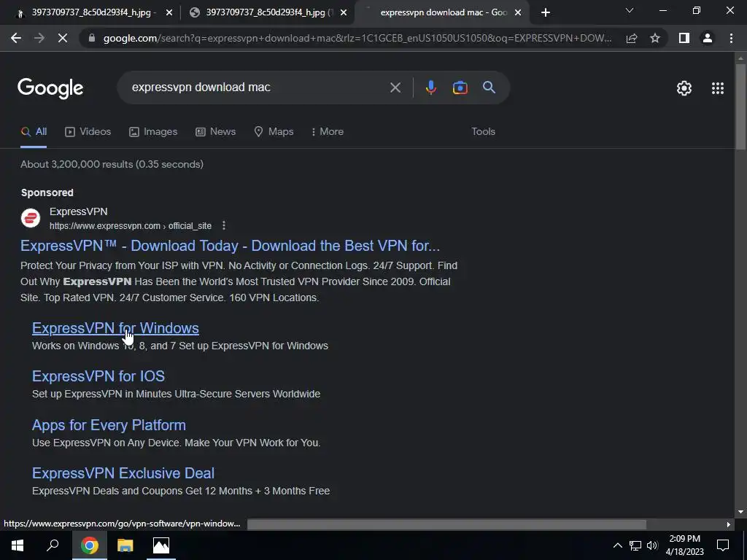
Task: Switch to Images results
Action: click(x=153, y=132)
